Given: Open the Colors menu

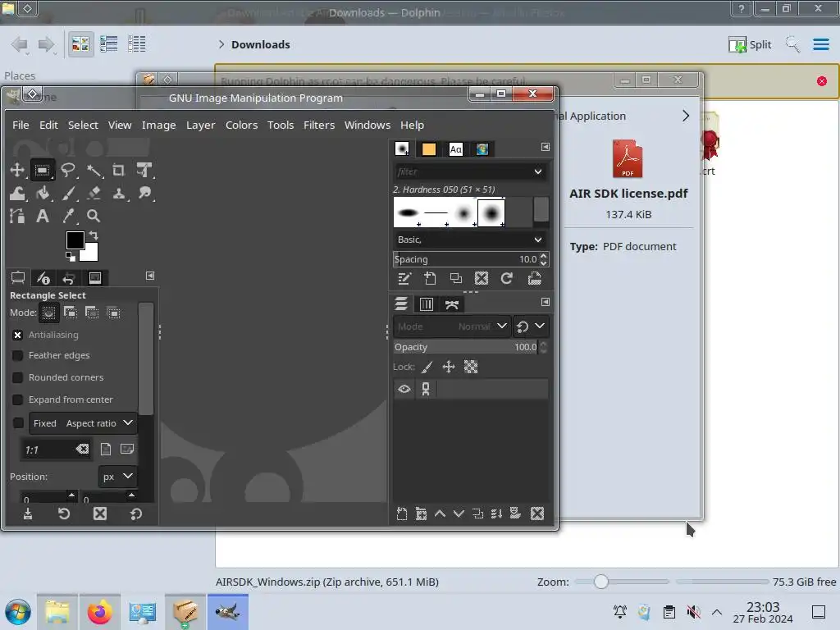Looking at the screenshot, I should 242,125.
